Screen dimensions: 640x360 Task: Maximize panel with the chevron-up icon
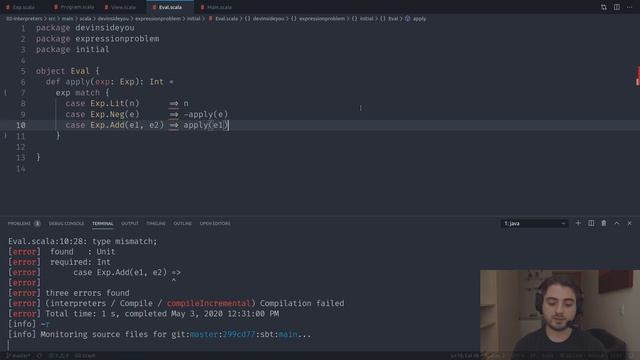617,223
